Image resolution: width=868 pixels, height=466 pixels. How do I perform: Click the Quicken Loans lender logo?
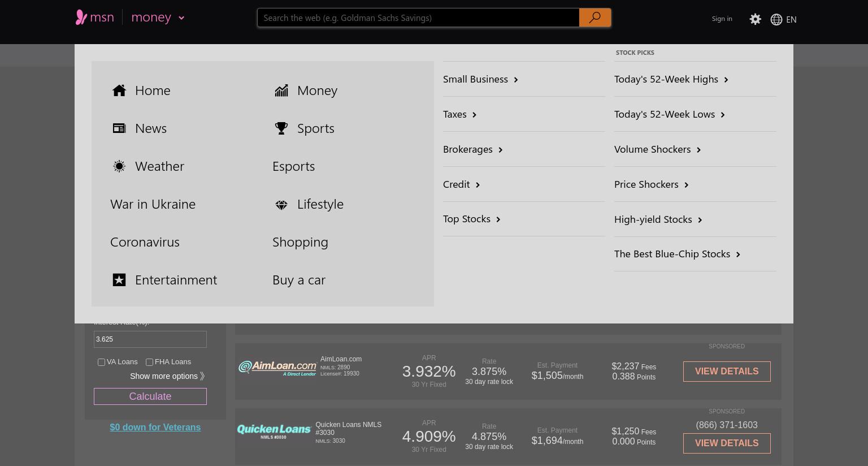click(274, 432)
